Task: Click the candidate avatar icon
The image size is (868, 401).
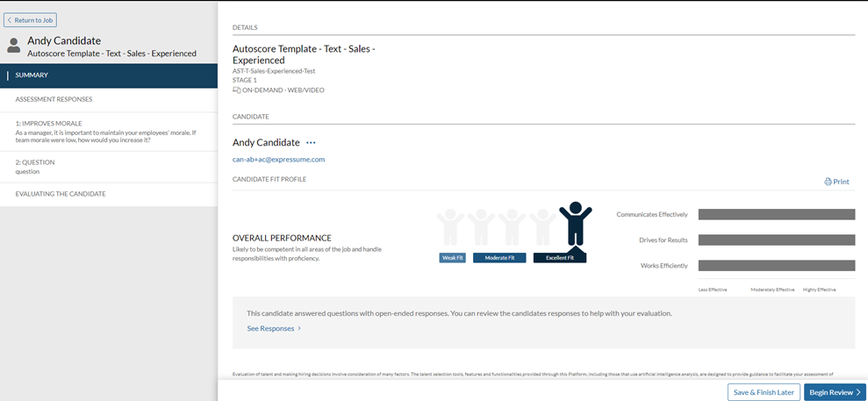Action: 13,46
